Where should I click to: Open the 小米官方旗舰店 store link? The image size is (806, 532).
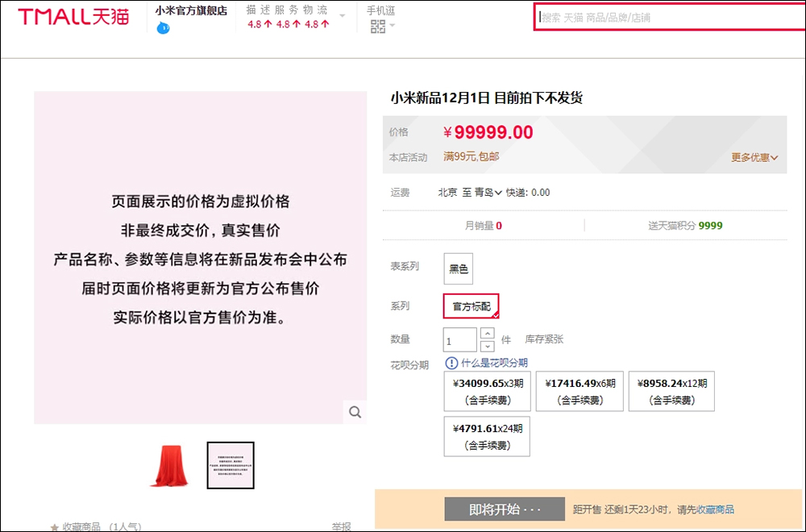point(191,10)
